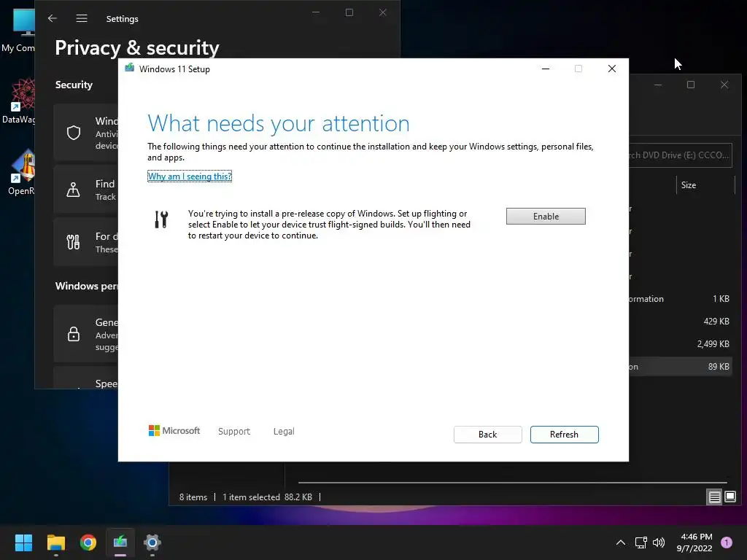Viewport: 747px width, 560px height.
Task: Click File Explorer horizontal scrollbar
Action: point(513,483)
